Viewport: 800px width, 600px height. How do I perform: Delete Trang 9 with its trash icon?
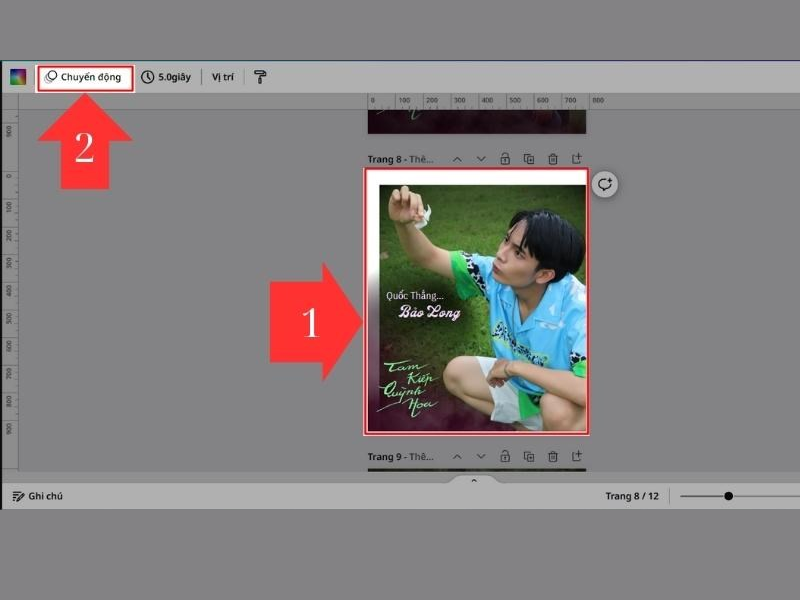553,456
